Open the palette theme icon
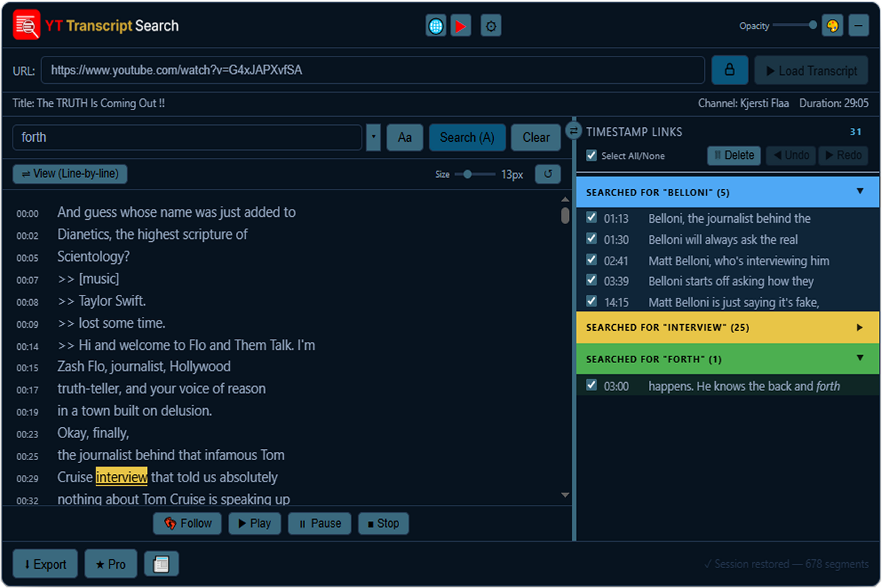 [832, 26]
